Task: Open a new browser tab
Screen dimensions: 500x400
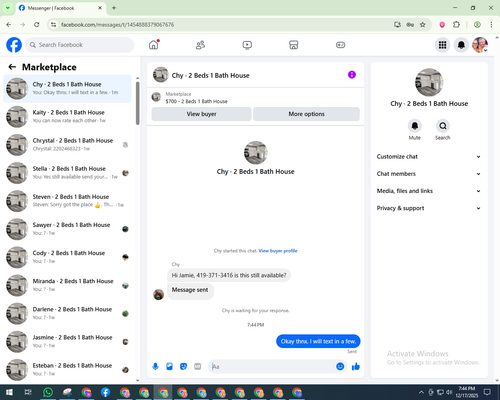Action: click(x=114, y=8)
